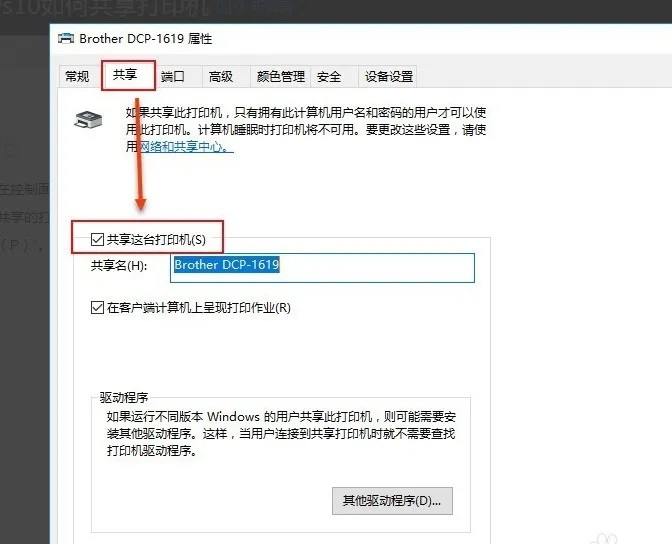Click the printer icon beside the sharing description
The width and height of the screenshot is (672, 544).
pos(88,121)
